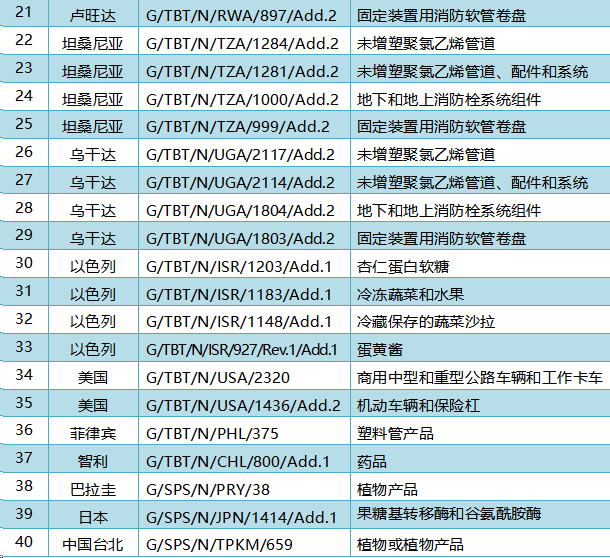Click 未增塑聚氯乙烯管道、配件和系统 in row 23
The width and height of the screenshot is (610, 558).
pyautogui.click(x=472, y=72)
